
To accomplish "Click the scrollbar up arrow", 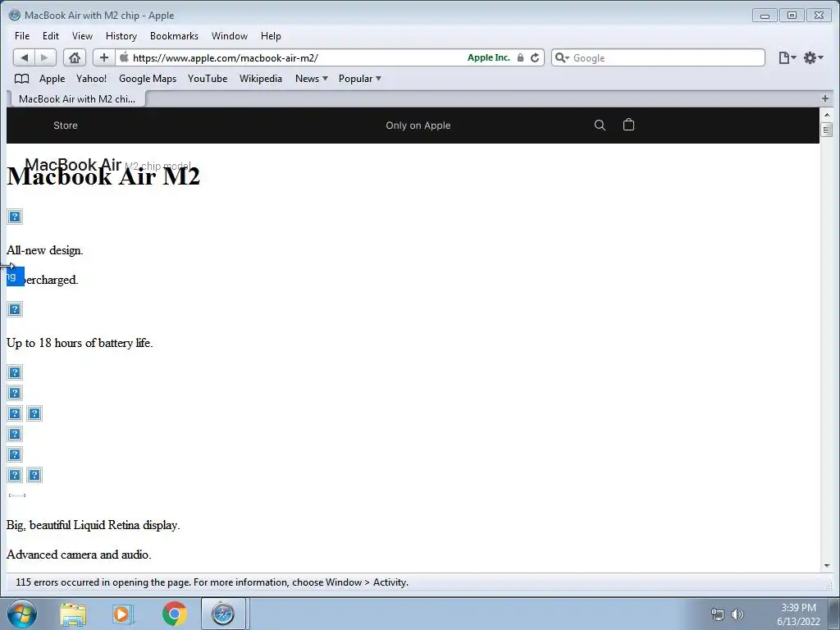I will (x=827, y=115).
